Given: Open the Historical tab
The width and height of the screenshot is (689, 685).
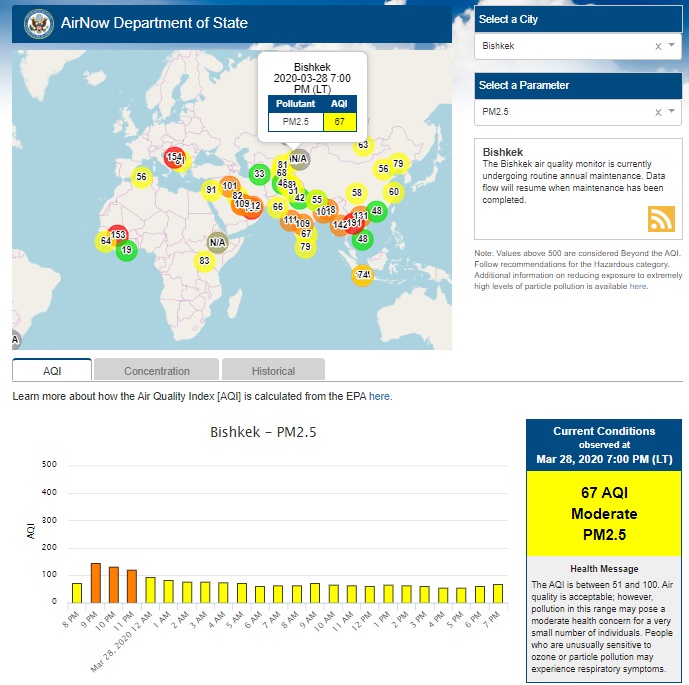Looking at the screenshot, I should pos(273,371).
